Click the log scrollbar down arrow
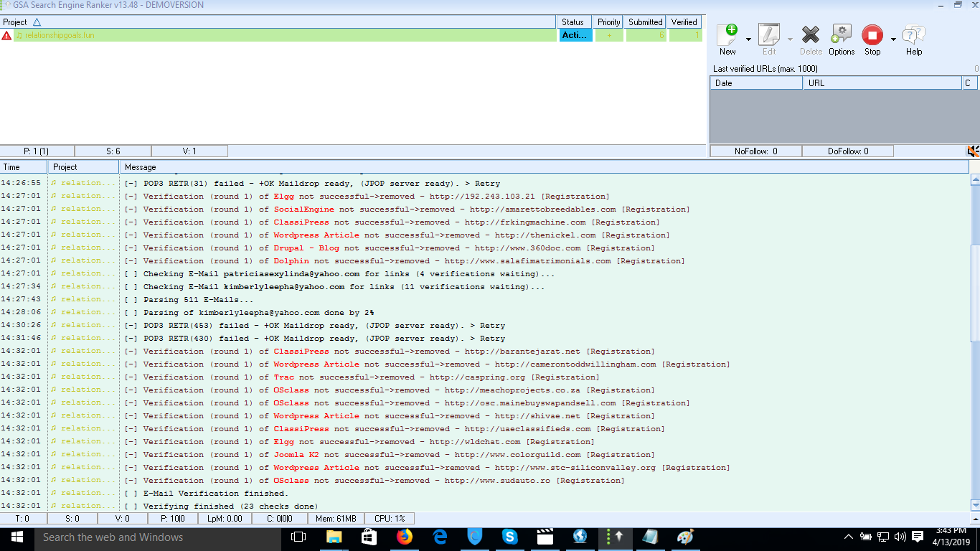The image size is (980, 551). point(974,505)
